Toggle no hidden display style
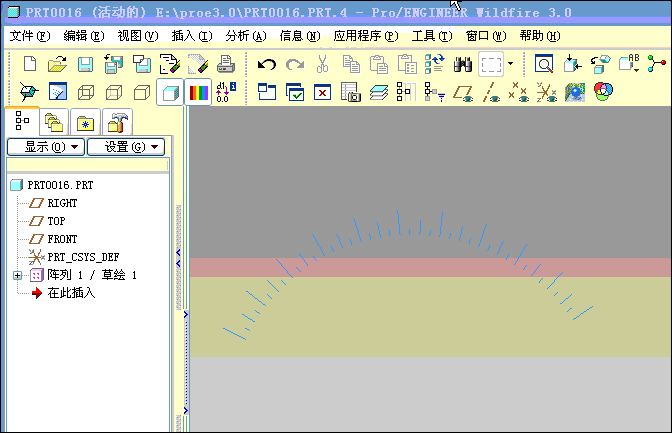 (x=141, y=92)
